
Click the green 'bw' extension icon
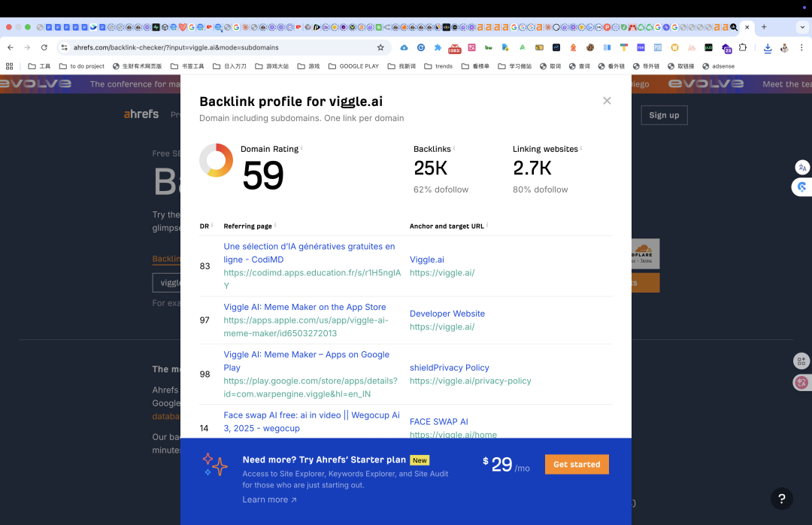pos(489,47)
